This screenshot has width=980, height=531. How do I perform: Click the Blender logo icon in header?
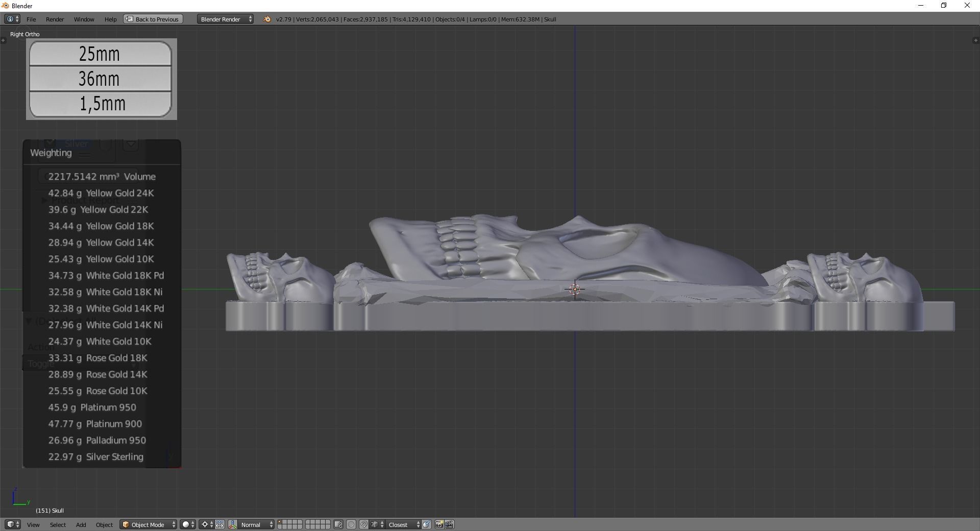pos(266,19)
